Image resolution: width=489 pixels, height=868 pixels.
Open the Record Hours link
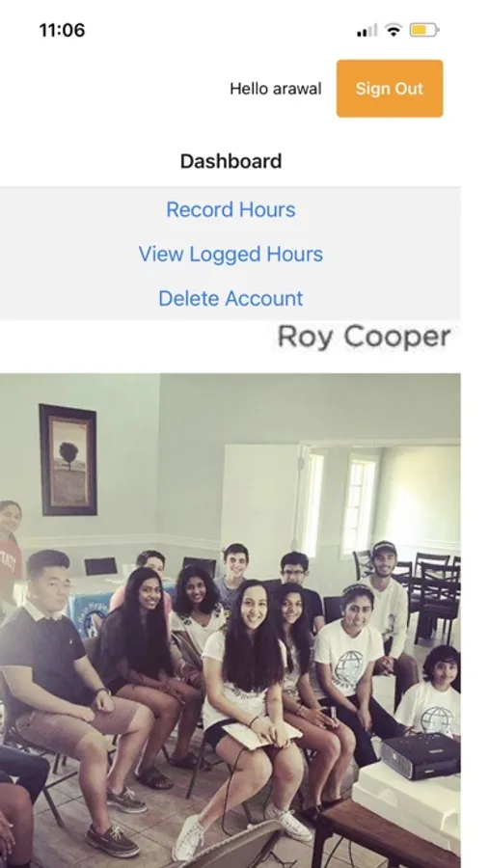pos(231,210)
